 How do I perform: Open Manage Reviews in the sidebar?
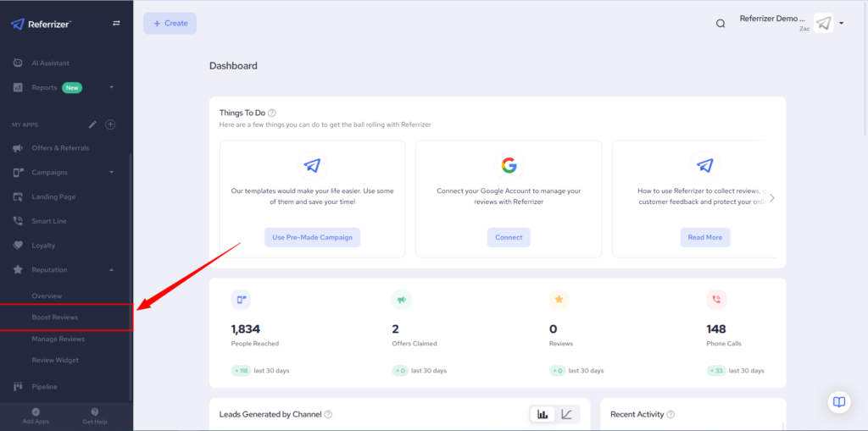58,339
